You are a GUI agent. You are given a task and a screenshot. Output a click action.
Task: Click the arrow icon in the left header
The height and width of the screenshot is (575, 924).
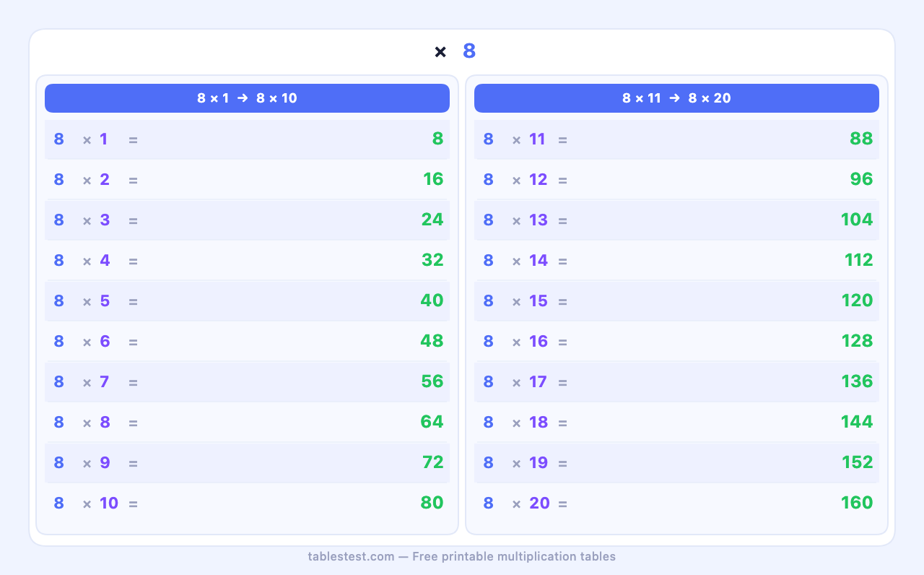243,98
